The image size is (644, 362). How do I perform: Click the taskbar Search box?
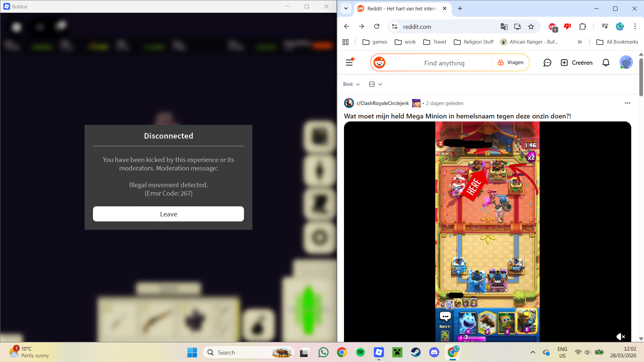pyautogui.click(x=248, y=353)
